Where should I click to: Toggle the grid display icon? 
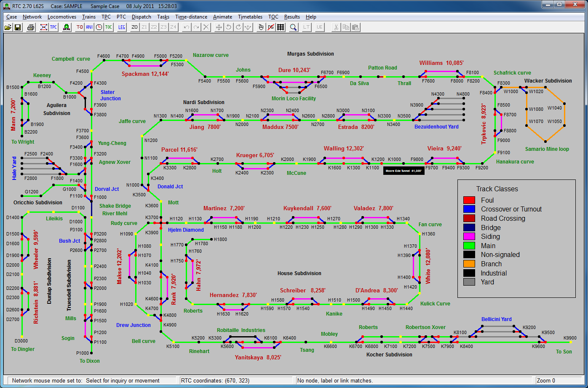281,27
